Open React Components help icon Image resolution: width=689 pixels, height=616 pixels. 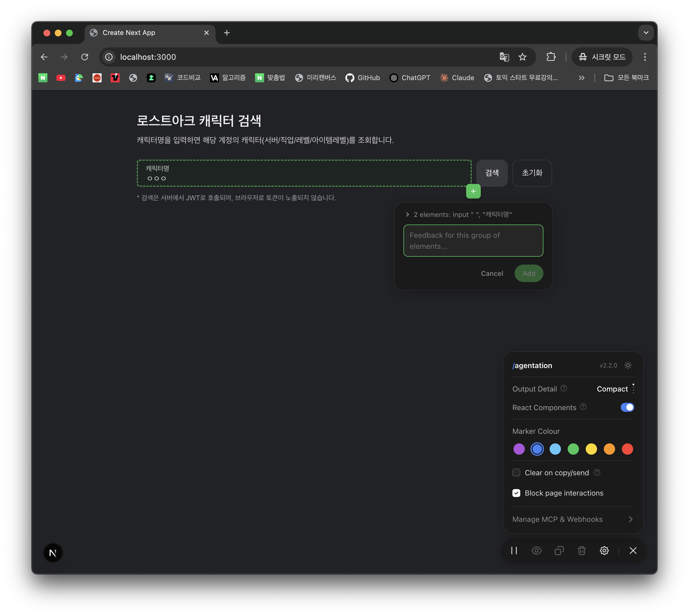click(x=583, y=407)
